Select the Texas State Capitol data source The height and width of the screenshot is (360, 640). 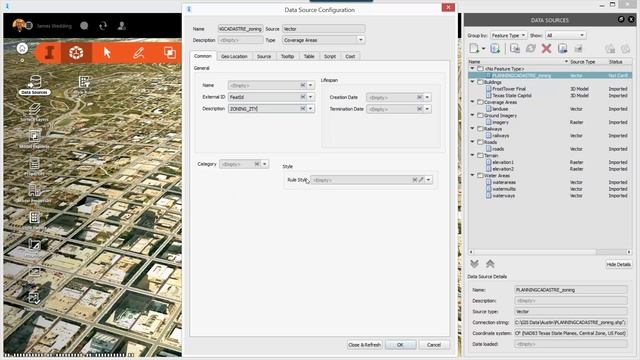(512, 96)
